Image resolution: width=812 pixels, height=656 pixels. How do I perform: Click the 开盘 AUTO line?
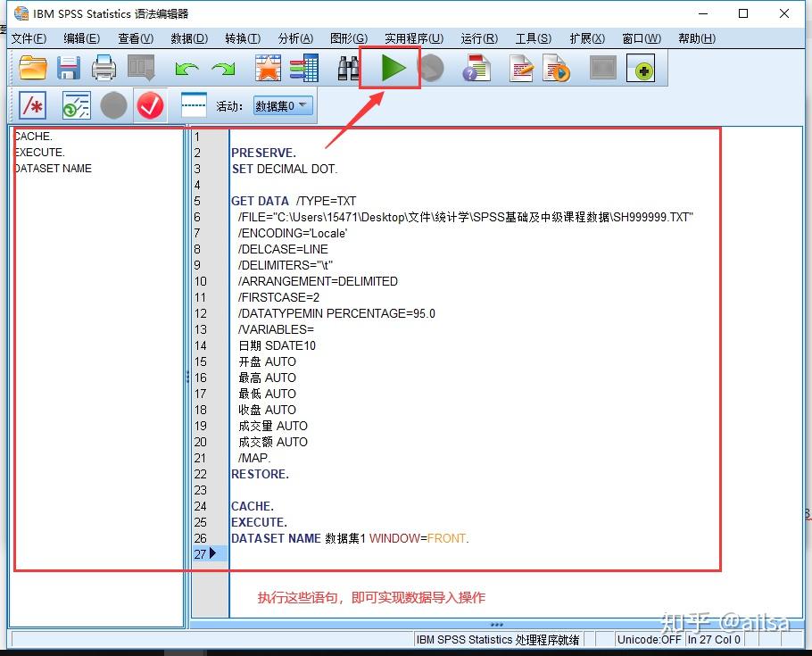(x=267, y=361)
